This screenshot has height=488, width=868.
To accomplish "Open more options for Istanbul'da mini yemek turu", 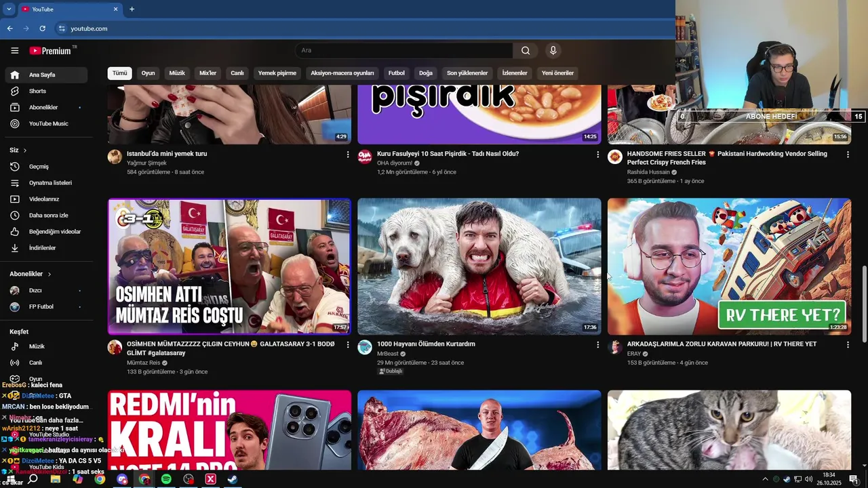I will 348,155.
